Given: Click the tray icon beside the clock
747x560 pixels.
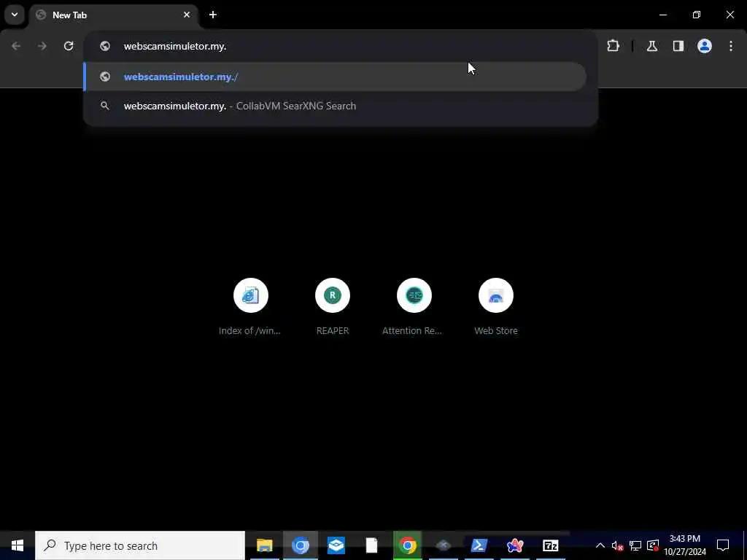Looking at the screenshot, I should 653,545.
